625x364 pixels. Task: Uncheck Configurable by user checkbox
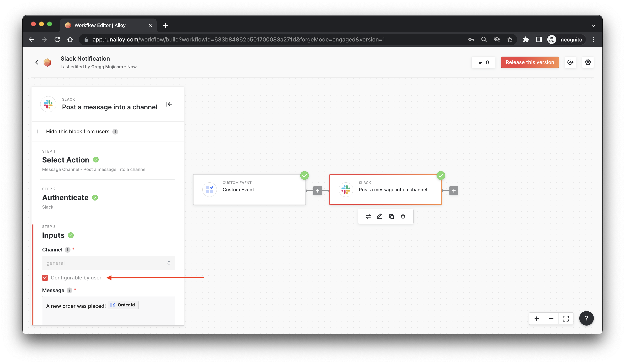pyautogui.click(x=45, y=278)
